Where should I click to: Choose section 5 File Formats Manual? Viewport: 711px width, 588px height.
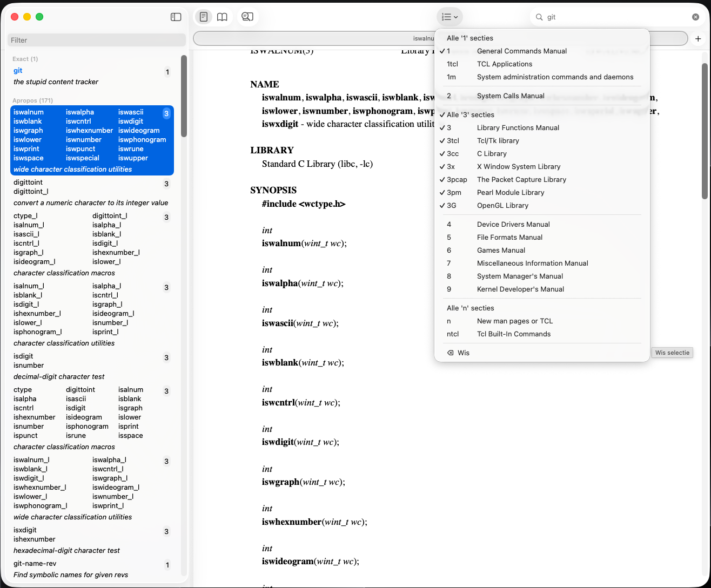click(542, 238)
